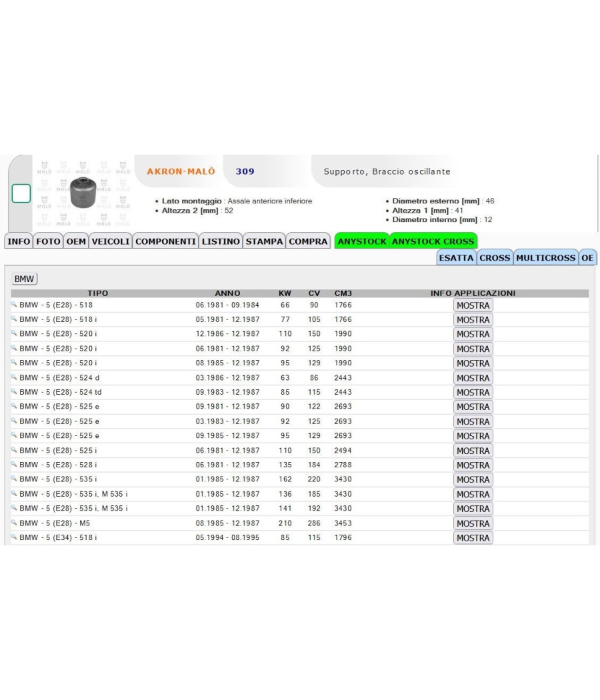Click the magnifier icon beside 528 i row
600x700 pixels.
pyautogui.click(x=14, y=464)
